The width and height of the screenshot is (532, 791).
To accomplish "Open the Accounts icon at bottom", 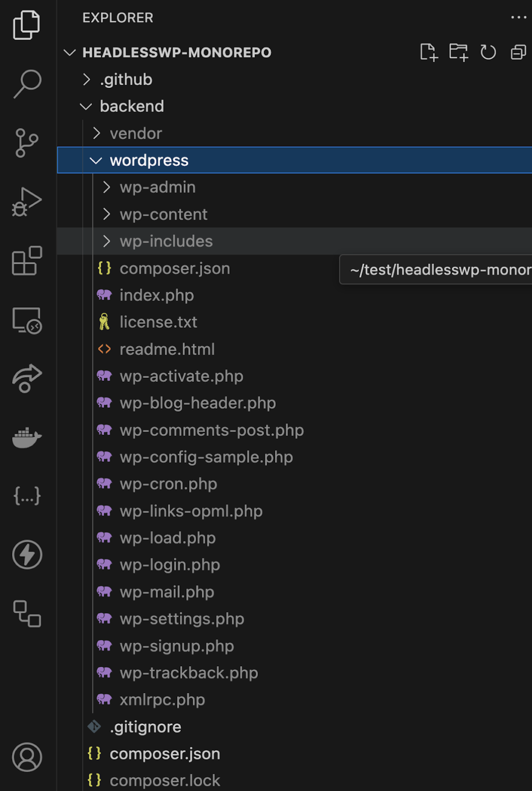I will (27, 757).
